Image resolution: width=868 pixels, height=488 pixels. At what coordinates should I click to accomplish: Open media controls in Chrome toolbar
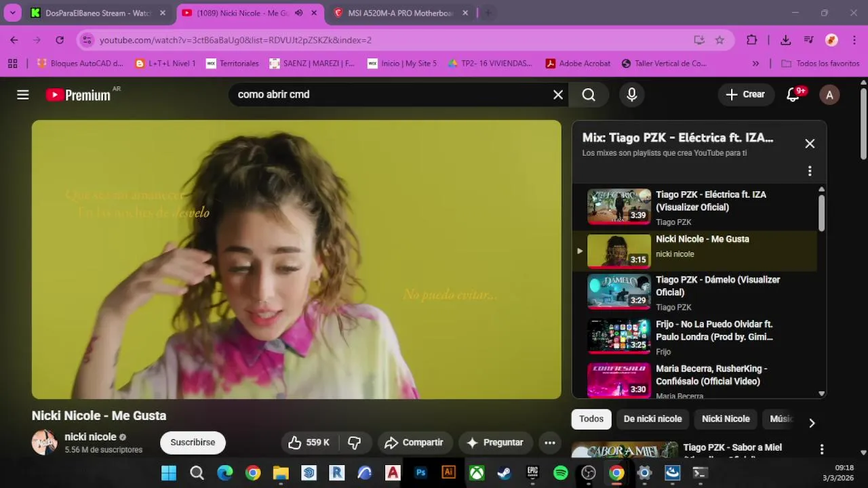(808, 40)
